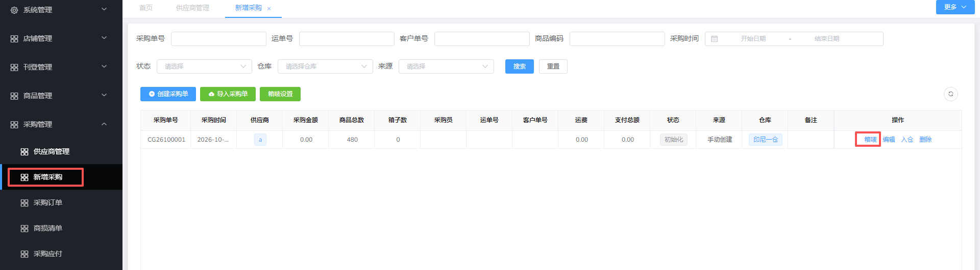This screenshot has width=980, height=270.
Task: Select the 新增采购 tab
Action: 248,8
